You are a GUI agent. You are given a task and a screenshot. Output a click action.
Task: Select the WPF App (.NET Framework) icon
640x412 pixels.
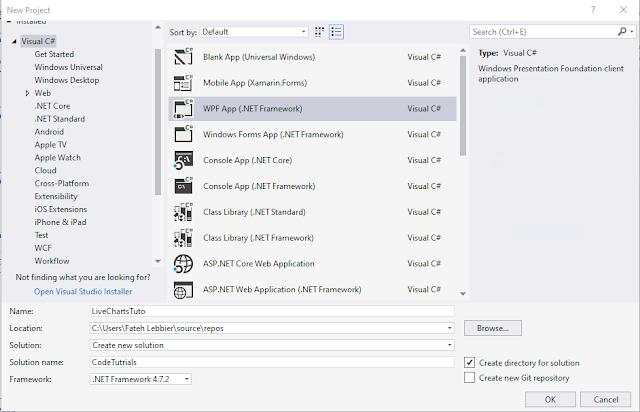183,108
